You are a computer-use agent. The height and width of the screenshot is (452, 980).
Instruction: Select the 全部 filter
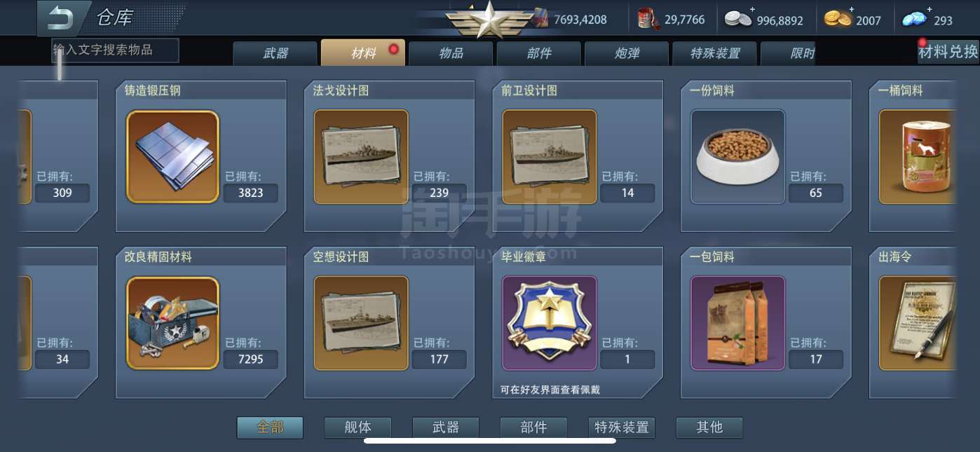tap(270, 427)
